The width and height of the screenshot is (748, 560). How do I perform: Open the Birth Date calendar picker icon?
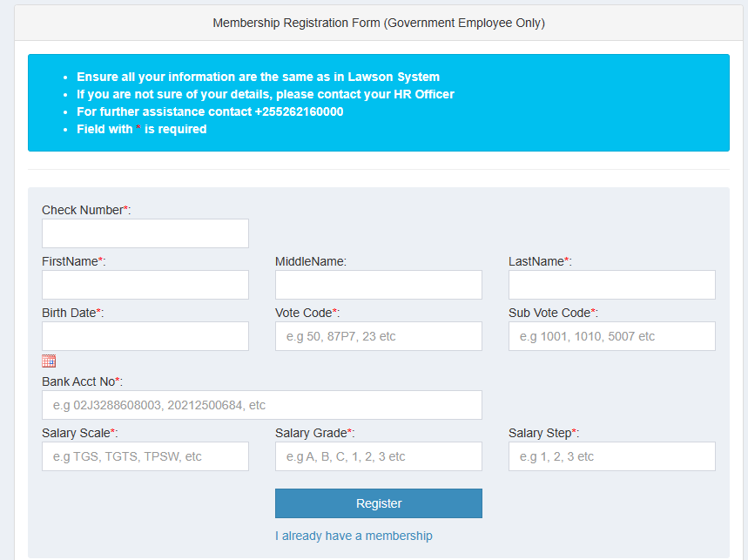49,361
